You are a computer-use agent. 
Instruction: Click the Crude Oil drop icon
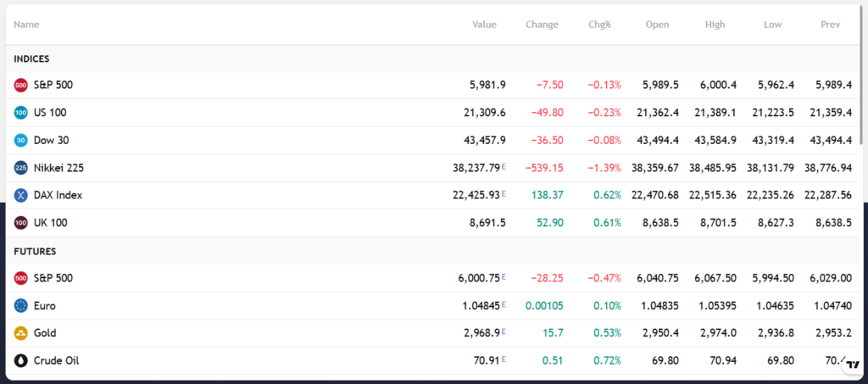click(x=20, y=361)
